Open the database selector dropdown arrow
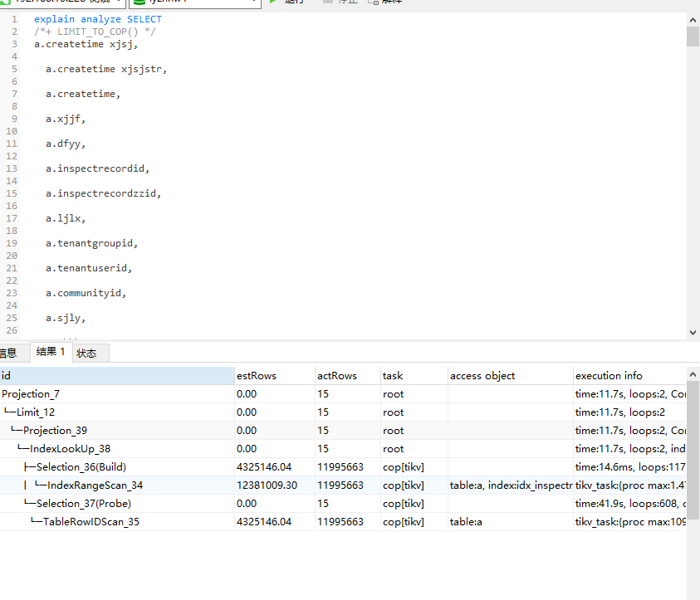Viewport: 700px width, 600px height. 253,2
